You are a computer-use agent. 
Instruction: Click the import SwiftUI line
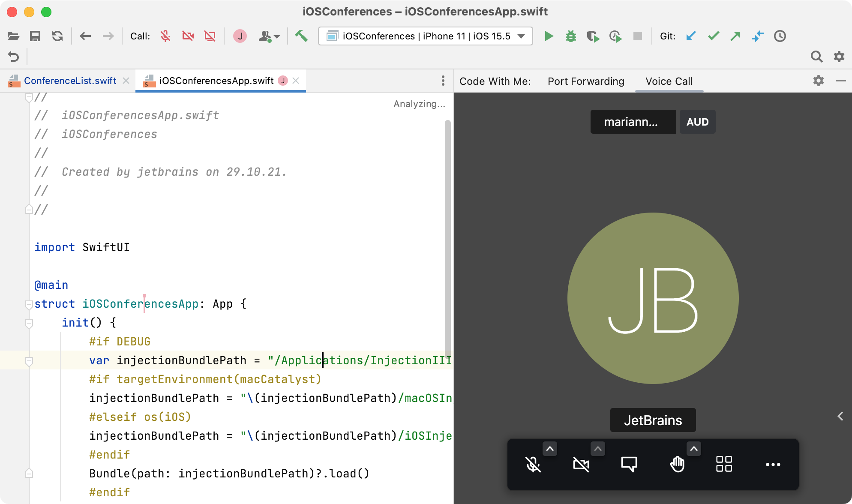pyautogui.click(x=82, y=247)
